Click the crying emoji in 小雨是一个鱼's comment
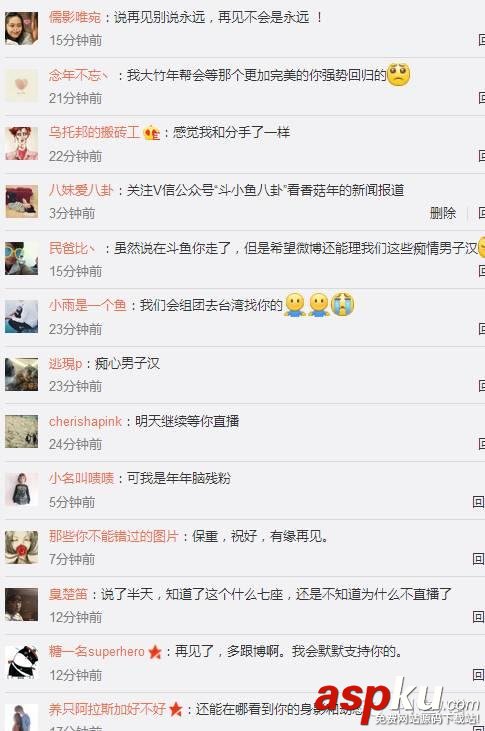This screenshot has height=731, width=485. (343, 304)
